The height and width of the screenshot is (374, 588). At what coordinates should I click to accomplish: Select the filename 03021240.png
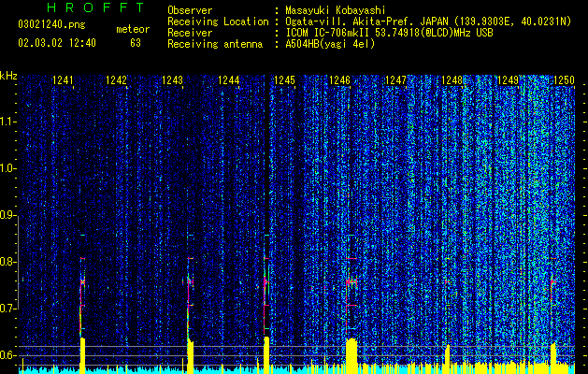tap(51, 24)
